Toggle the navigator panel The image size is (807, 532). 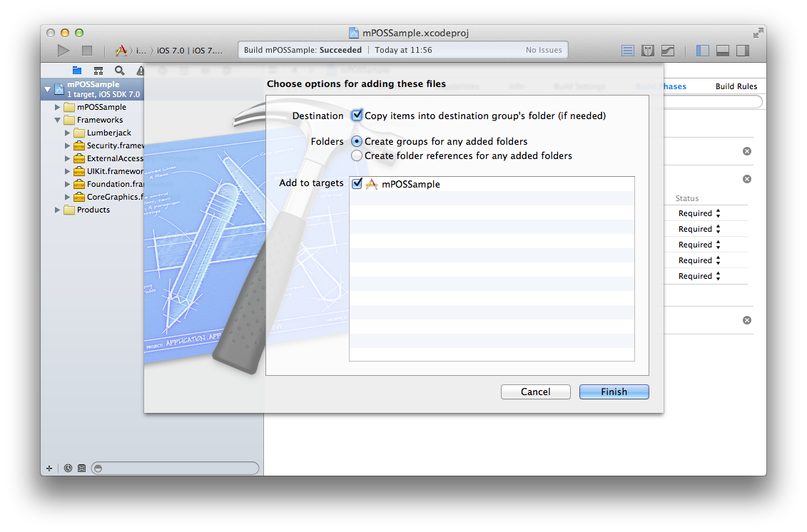(703, 51)
